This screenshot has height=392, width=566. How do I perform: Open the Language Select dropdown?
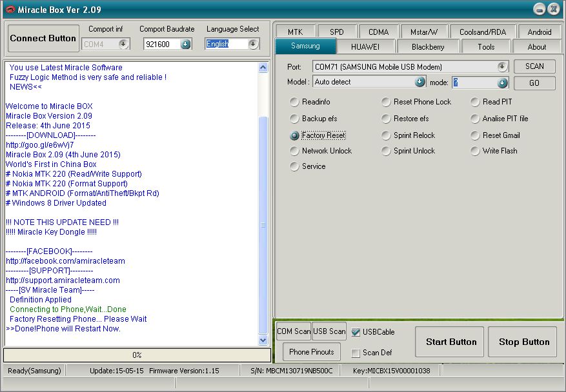coord(253,44)
